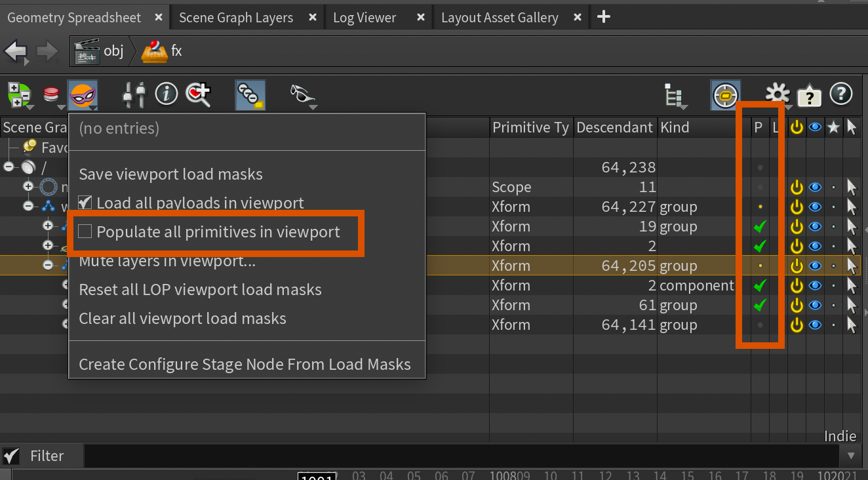
Task: Click the gear settings icon
Action: pos(778,94)
